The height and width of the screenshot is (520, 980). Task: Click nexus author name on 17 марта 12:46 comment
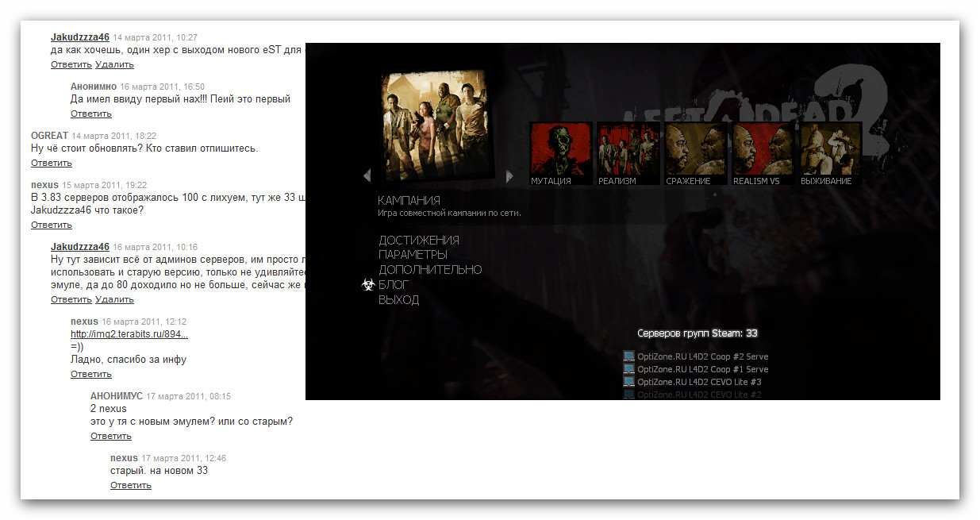pyautogui.click(x=124, y=458)
